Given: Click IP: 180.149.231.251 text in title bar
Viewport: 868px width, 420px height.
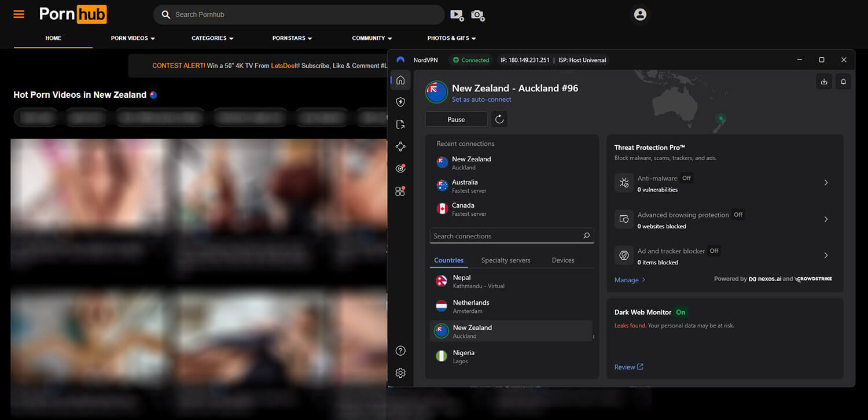Looking at the screenshot, I should pyautogui.click(x=525, y=60).
